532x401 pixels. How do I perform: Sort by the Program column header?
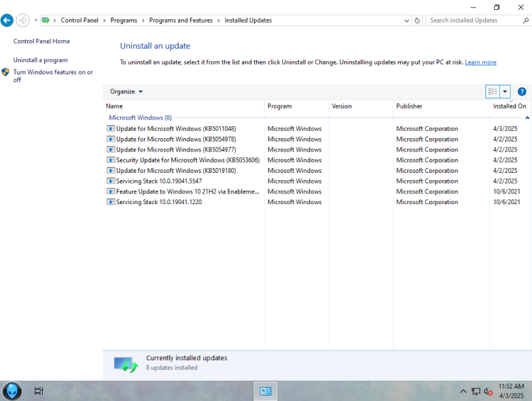(296, 106)
